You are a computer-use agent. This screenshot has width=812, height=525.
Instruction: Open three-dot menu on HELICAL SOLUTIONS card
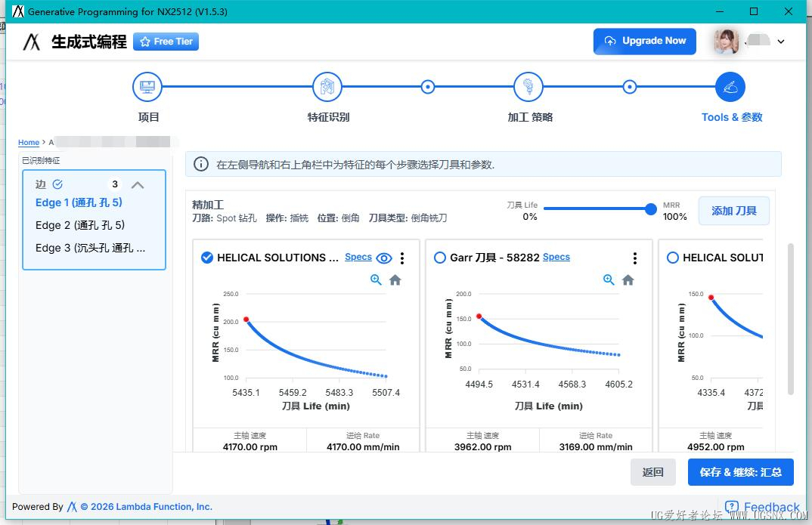click(402, 258)
